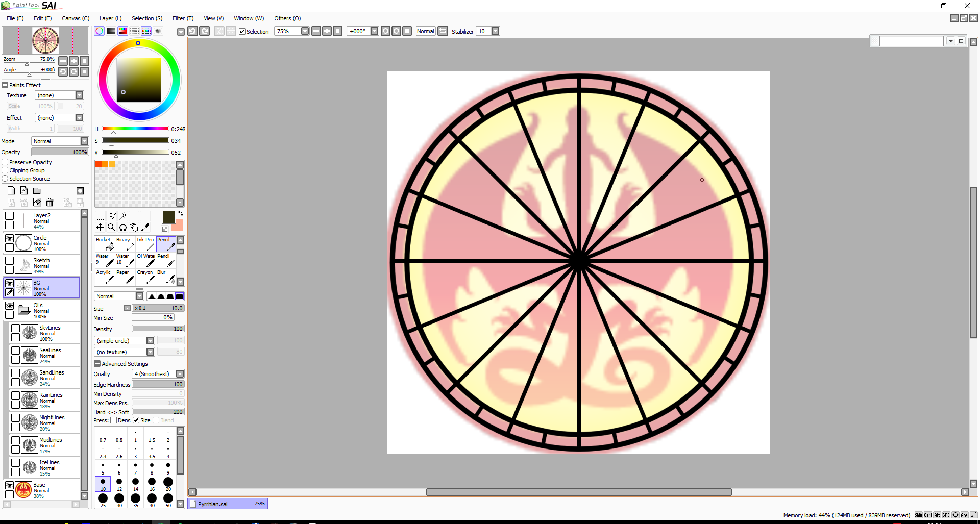The image size is (980, 524).
Task: Click the salmon background color swatch
Action: click(178, 226)
